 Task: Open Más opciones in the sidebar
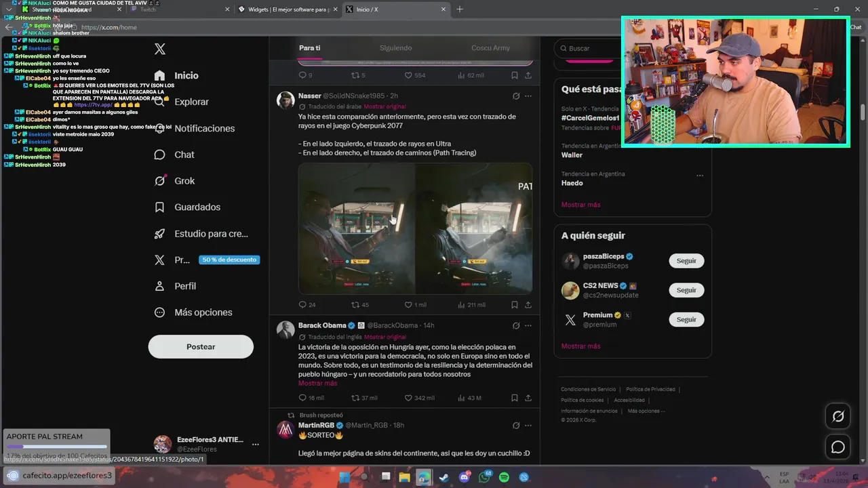point(193,312)
